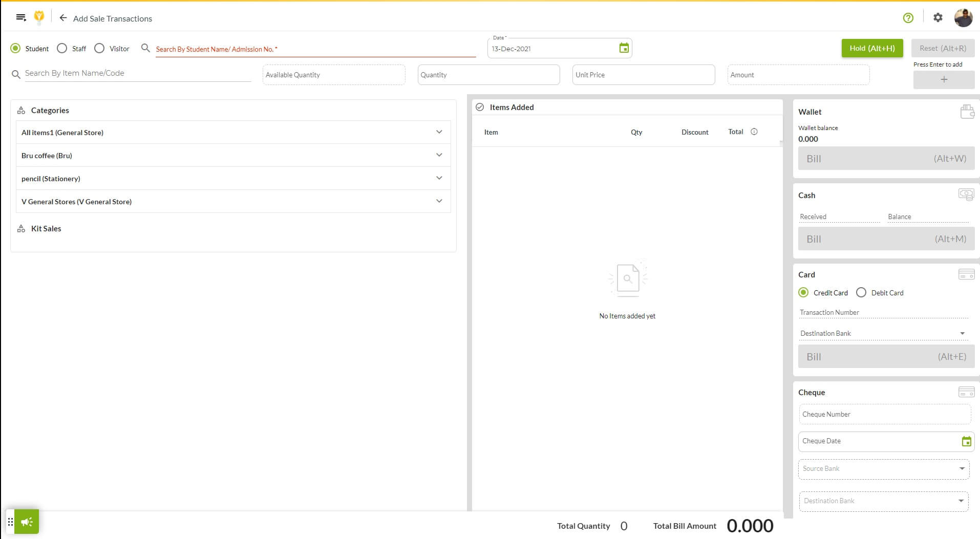Open the Source Bank dropdown

click(x=883, y=468)
